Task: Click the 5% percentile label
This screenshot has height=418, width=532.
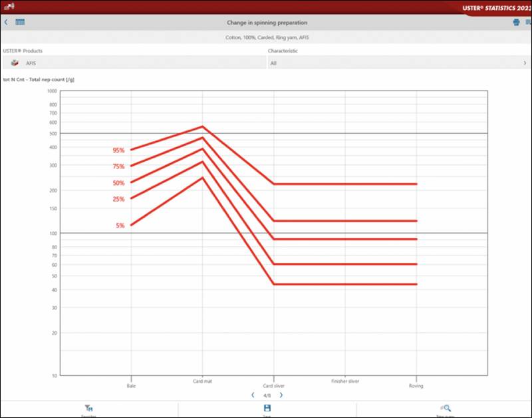Action: [120, 226]
